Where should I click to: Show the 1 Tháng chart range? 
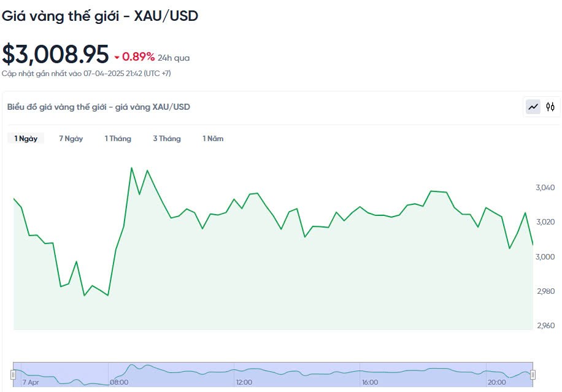[118, 139]
